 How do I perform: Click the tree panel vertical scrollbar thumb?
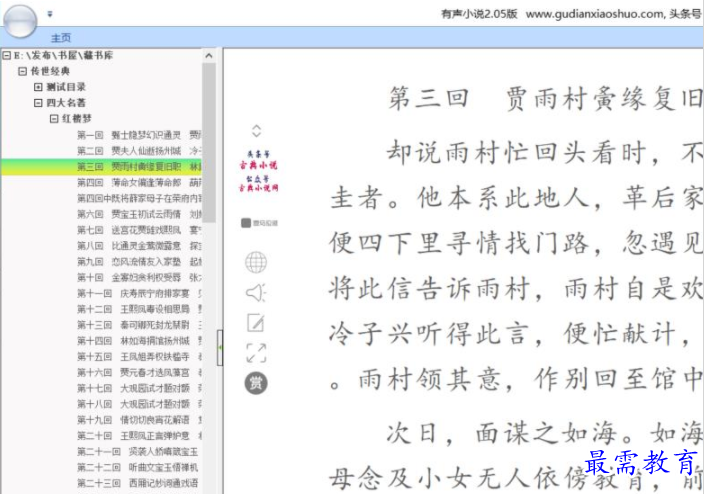click(x=208, y=142)
